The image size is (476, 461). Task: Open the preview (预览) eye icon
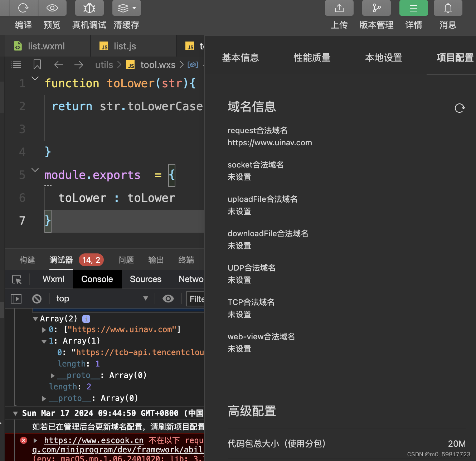tap(52, 8)
